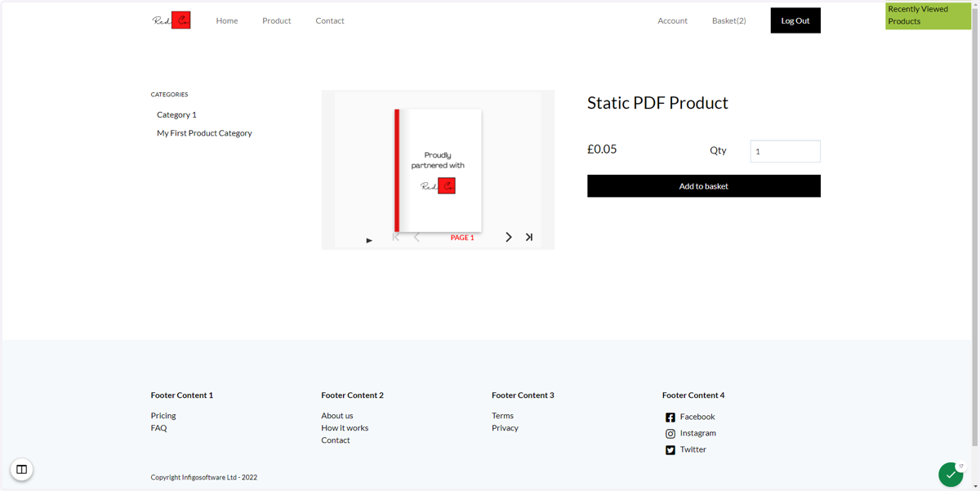Select Category 1 in categories list
The image size is (980, 491).
coord(176,114)
